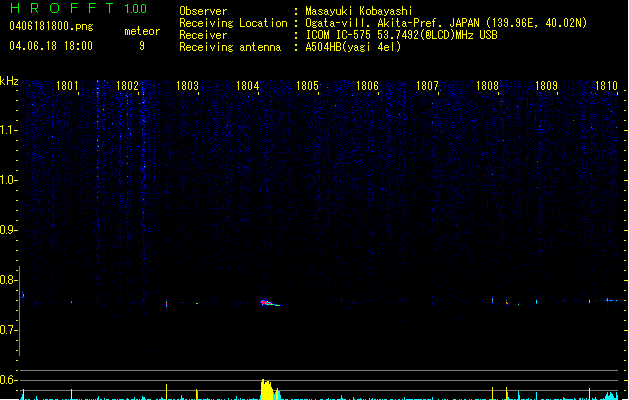The width and height of the screenshot is (629, 400).
Task: Click the 0.9 kHz frequency tick label
Action: [8, 230]
